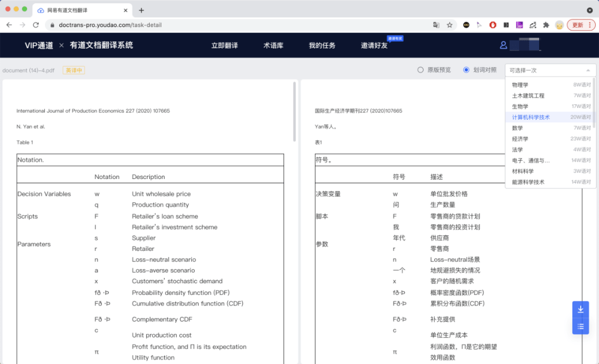Close the 网易有道文档翻译 tab

point(126,11)
